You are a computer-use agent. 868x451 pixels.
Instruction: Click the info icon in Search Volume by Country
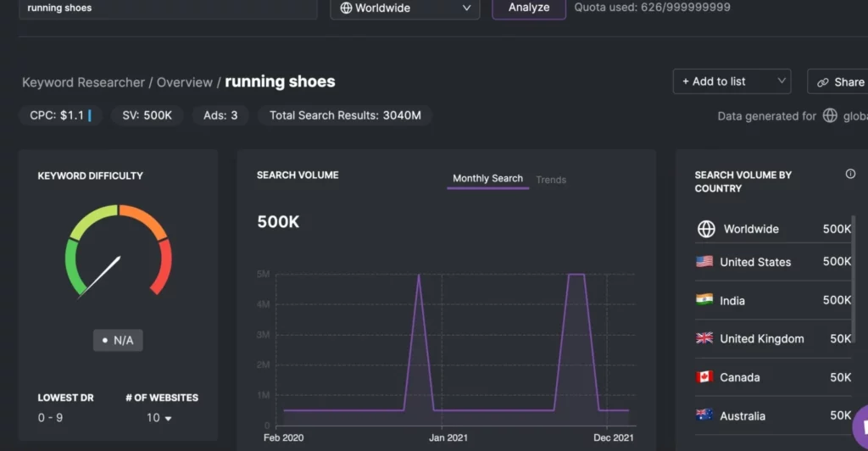pos(850,174)
